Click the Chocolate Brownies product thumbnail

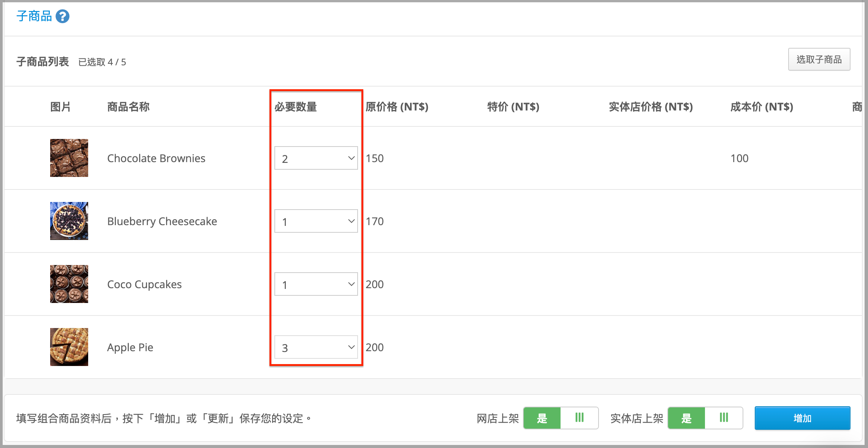[x=69, y=158]
